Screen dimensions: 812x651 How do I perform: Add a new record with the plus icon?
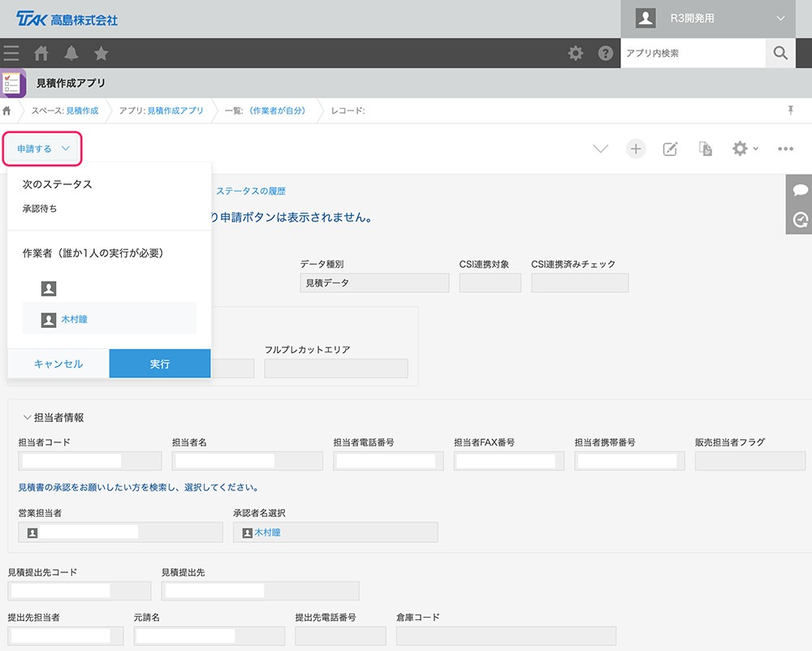(x=636, y=149)
